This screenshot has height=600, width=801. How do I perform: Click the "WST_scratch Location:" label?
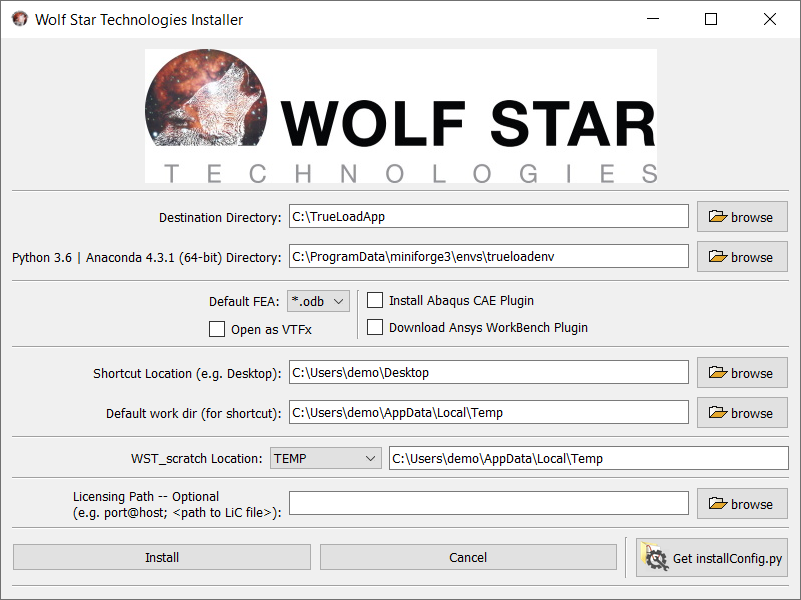(197, 459)
